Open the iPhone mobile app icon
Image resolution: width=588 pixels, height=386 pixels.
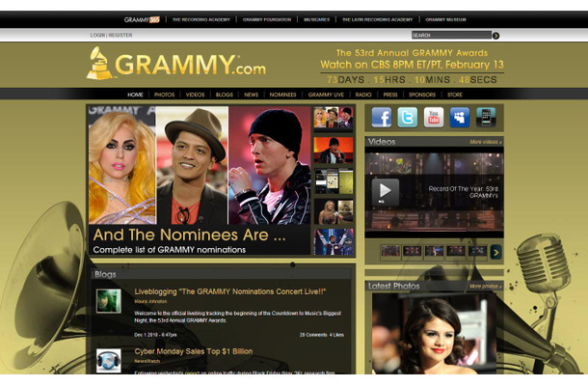[x=486, y=118]
